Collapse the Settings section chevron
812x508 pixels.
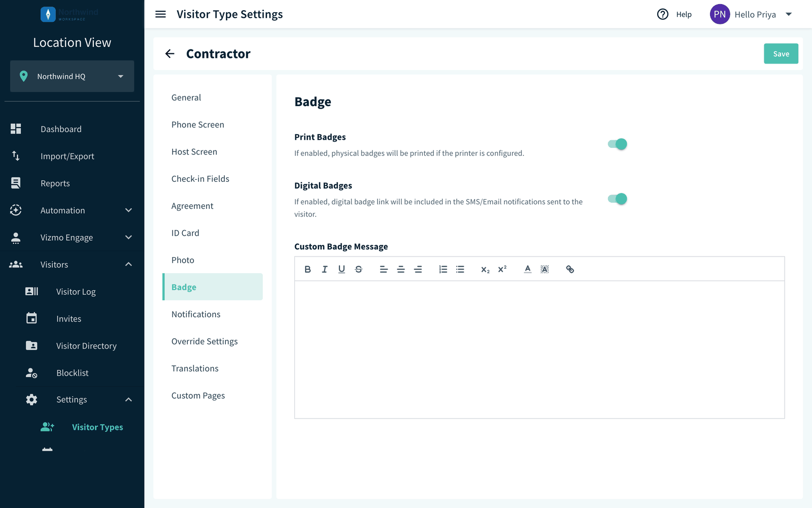(128, 400)
